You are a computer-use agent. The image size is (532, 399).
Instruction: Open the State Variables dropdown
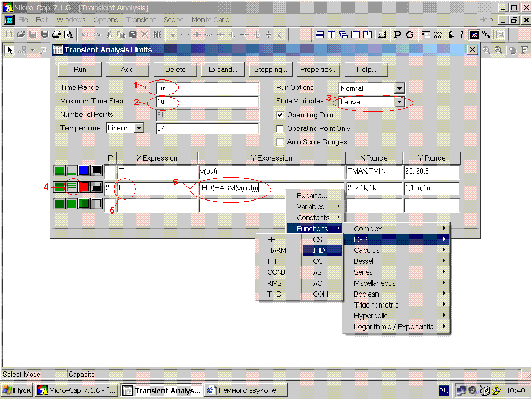(399, 102)
